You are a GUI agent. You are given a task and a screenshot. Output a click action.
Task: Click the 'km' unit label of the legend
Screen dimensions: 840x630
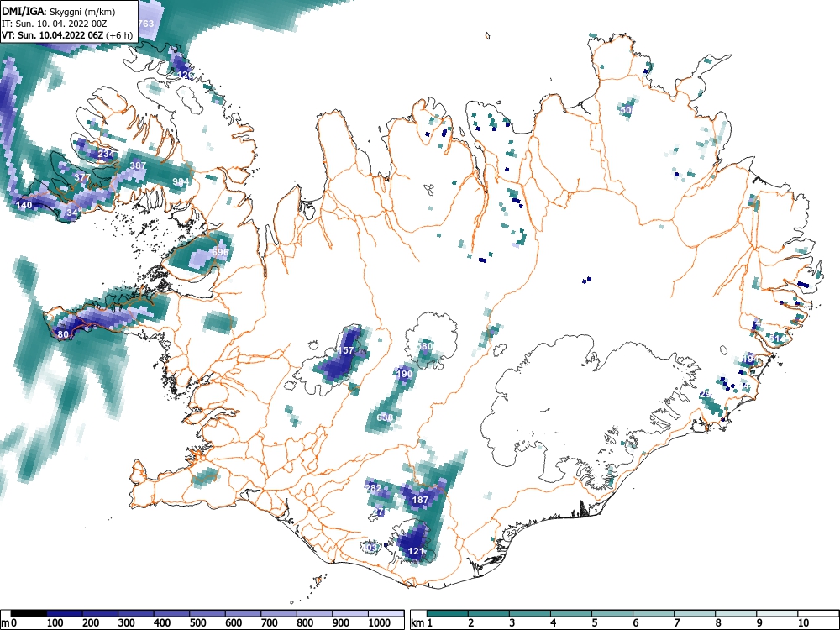417,623
